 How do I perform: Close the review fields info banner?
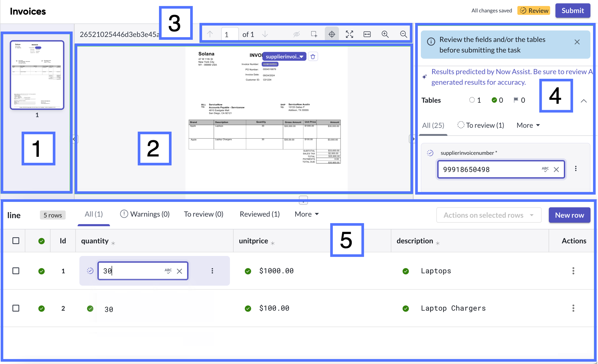point(577,42)
